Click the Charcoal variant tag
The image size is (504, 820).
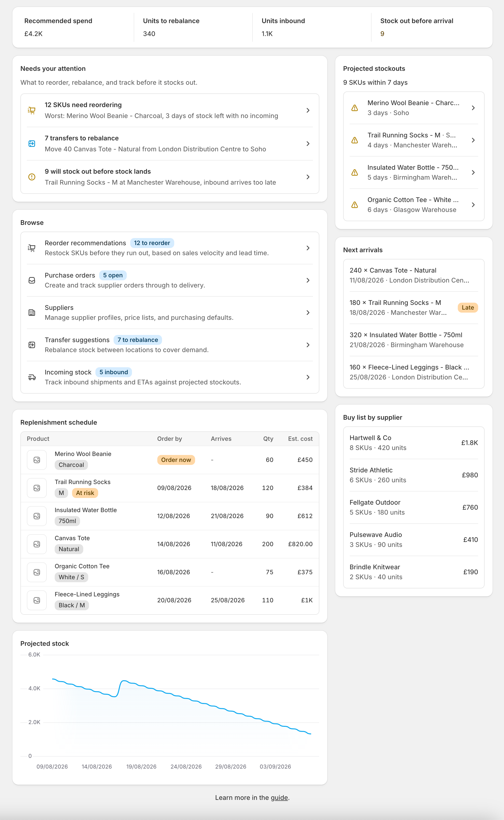tap(71, 465)
